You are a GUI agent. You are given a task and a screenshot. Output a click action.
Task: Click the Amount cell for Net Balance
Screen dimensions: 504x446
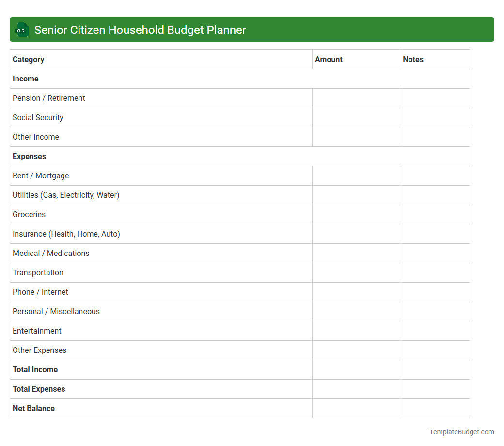tap(356, 408)
